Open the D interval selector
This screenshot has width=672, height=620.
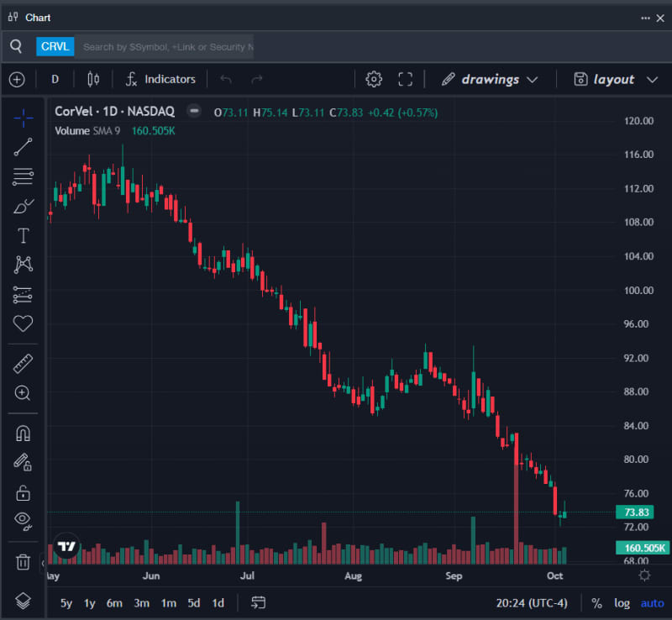coord(55,79)
